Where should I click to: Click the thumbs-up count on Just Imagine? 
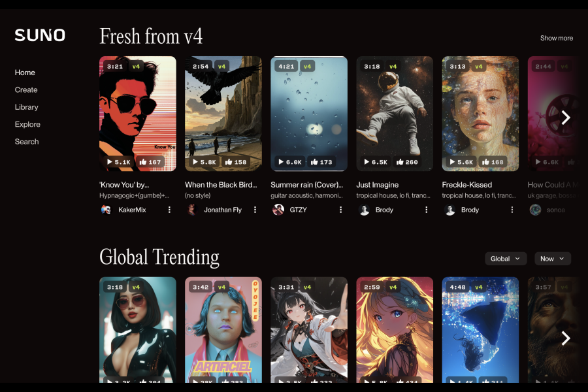tap(407, 162)
